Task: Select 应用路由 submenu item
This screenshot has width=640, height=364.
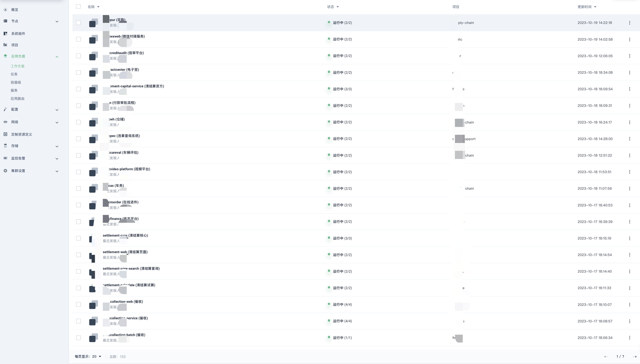Action: (x=18, y=98)
